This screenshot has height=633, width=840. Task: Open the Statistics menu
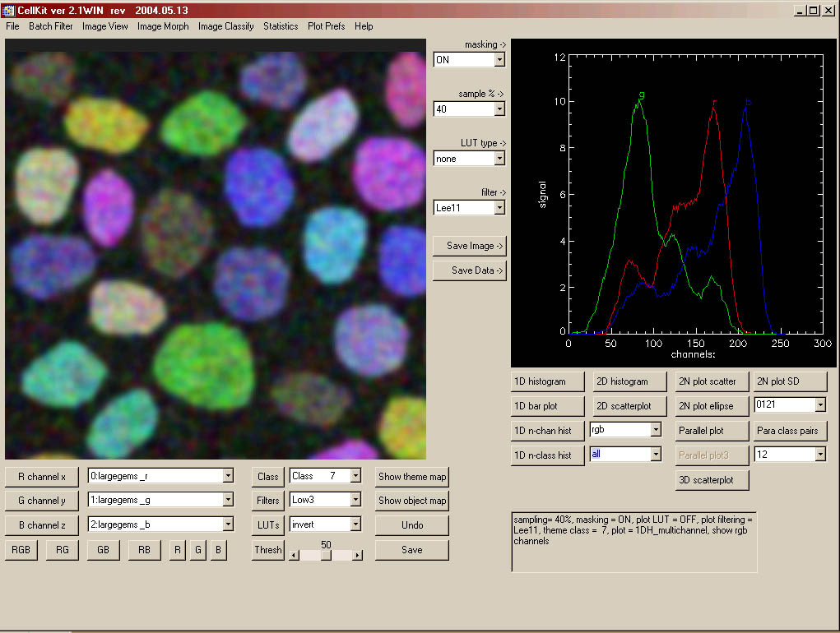[281, 26]
